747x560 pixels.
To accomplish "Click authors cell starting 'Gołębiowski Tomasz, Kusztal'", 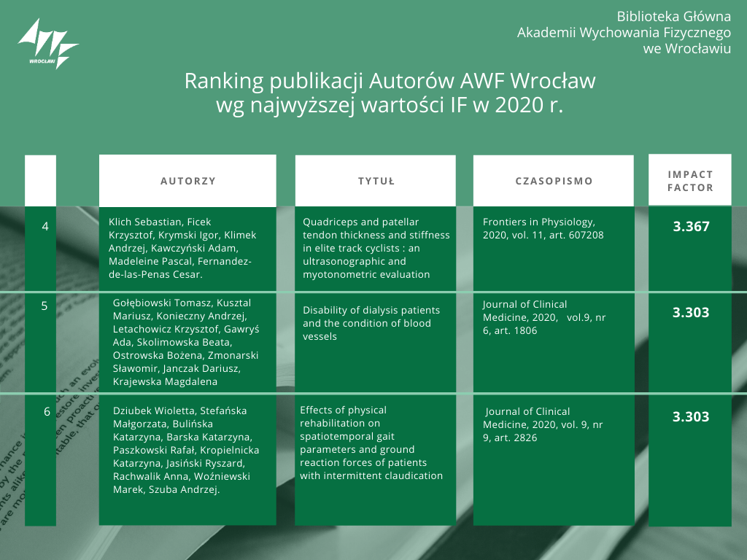I will (187, 343).
